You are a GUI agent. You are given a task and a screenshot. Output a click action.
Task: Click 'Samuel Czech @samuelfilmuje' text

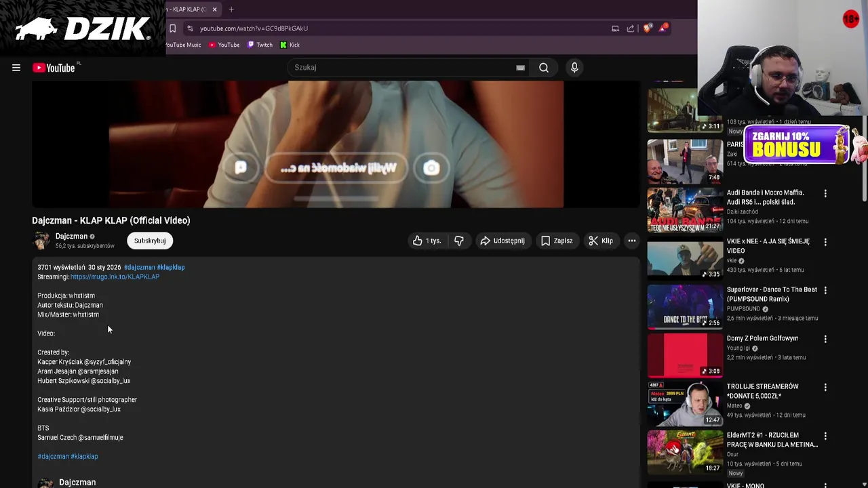(80, 438)
